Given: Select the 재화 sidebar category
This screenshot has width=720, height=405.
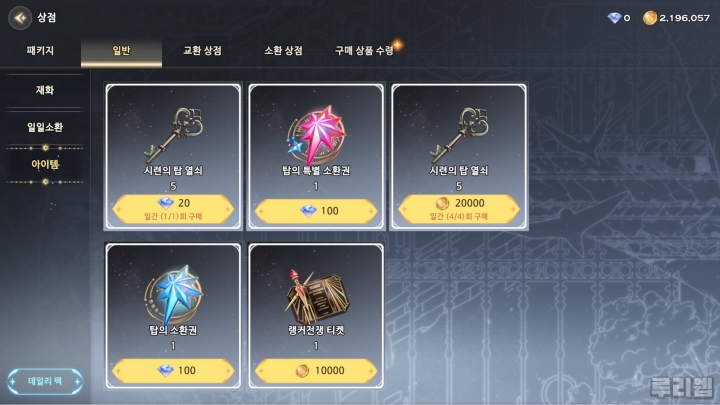Looking at the screenshot, I should (45, 90).
